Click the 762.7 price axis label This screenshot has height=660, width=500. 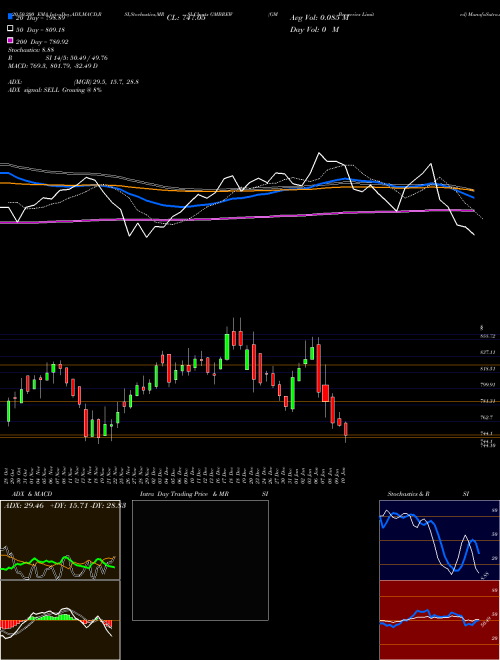pyautogui.click(x=487, y=417)
